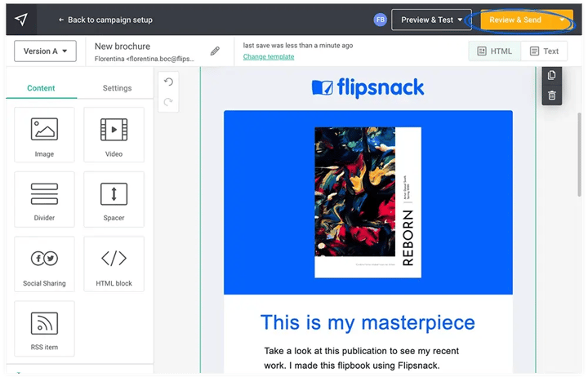
Task: Insert a Spacer block
Action: click(x=114, y=199)
